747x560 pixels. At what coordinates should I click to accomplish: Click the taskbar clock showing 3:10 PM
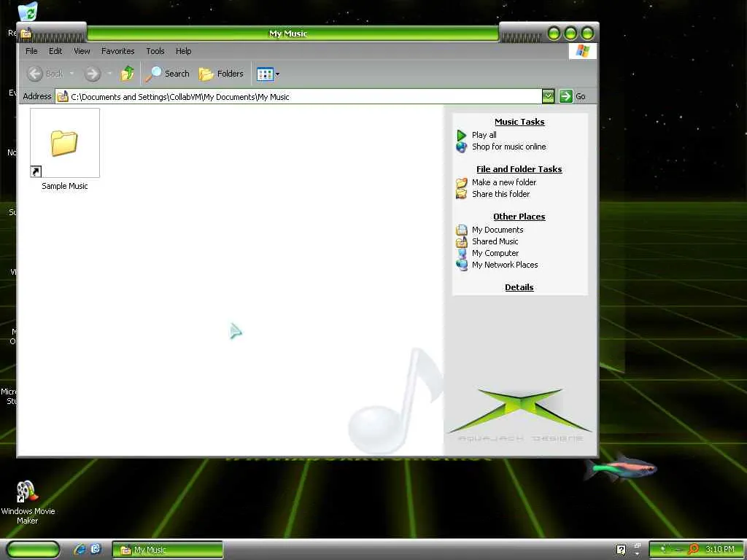point(720,549)
